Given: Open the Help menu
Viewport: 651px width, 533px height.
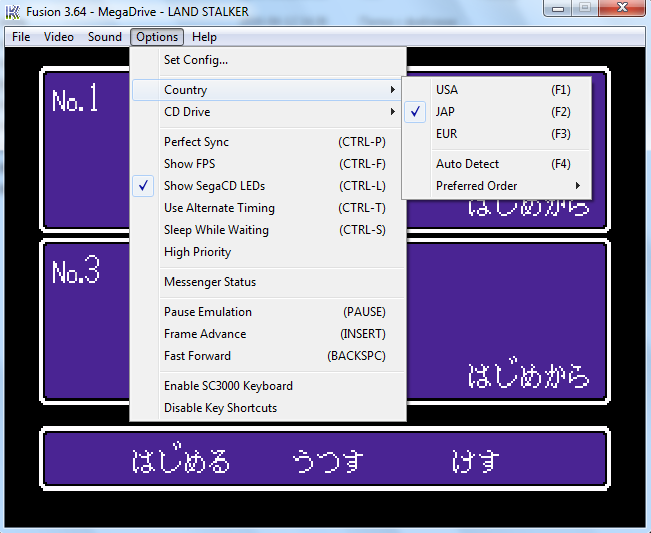Looking at the screenshot, I should pyautogui.click(x=204, y=37).
